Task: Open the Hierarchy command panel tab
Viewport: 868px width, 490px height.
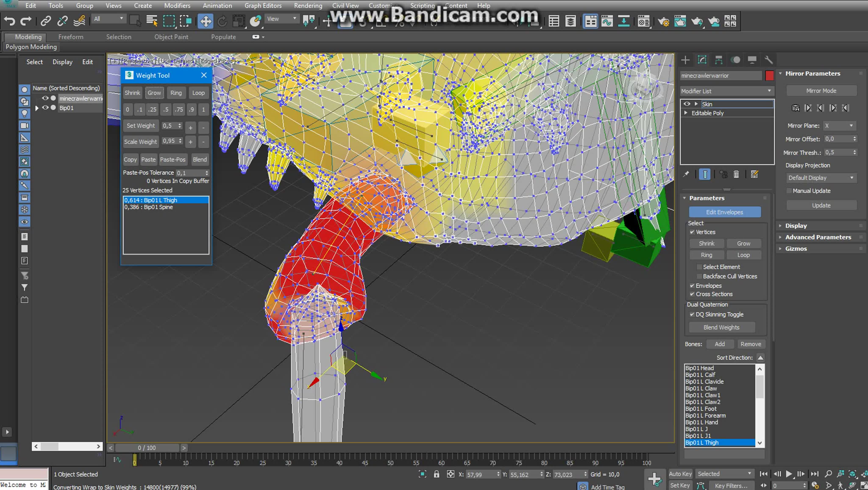Action: click(718, 60)
